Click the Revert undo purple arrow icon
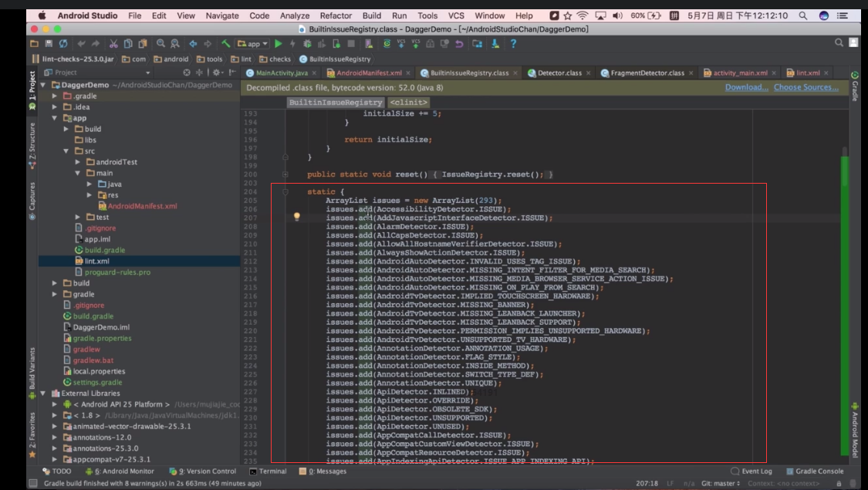The image size is (868, 490). coord(459,44)
